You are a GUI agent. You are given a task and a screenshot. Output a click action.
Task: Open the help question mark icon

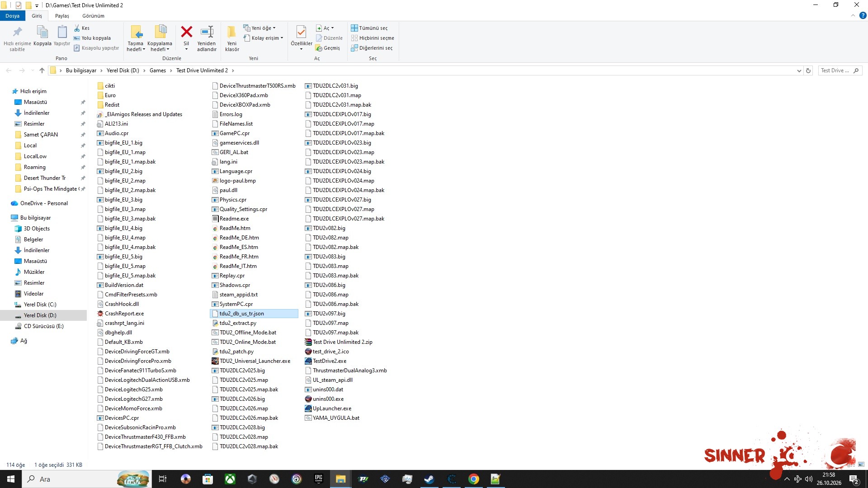click(863, 15)
